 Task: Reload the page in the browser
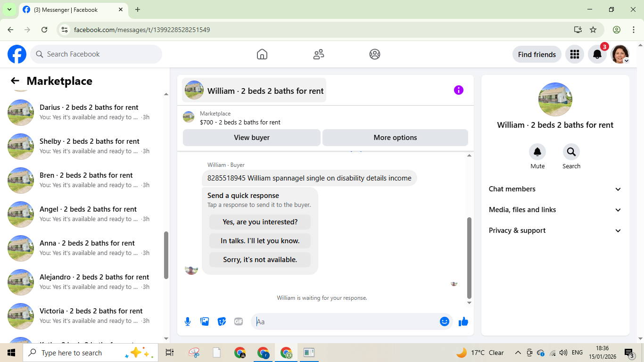[44, 30]
